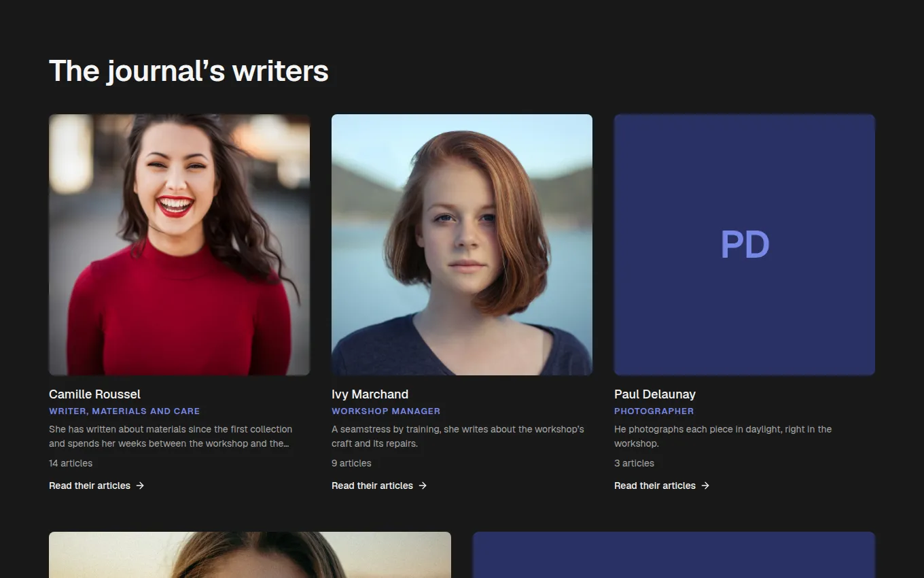924x578 pixels.
Task: Open Camille Roussel's "Read their articles" link
Action: pos(96,486)
